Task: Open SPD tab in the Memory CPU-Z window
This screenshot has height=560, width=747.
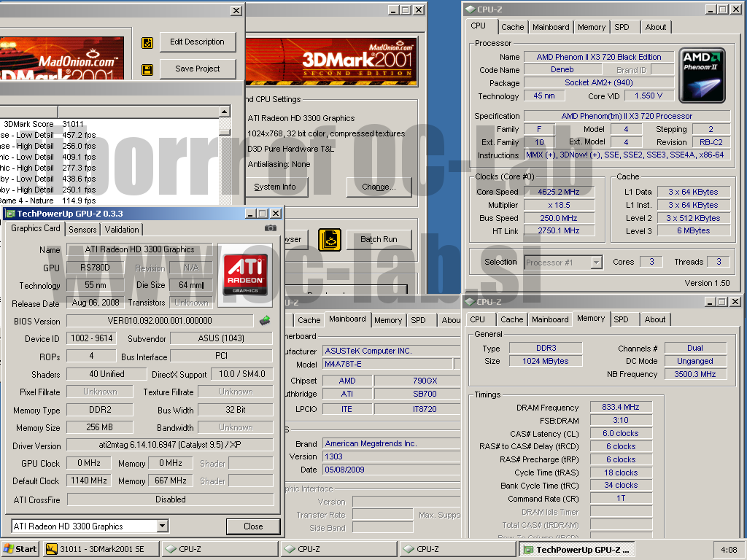Action: [621, 319]
